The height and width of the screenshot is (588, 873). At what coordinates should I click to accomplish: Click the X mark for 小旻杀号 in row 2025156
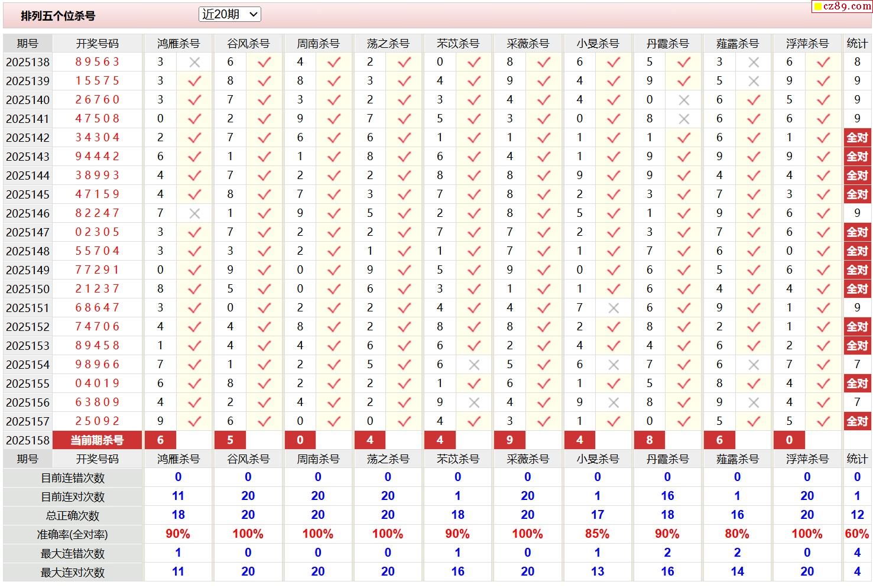pyautogui.click(x=614, y=402)
